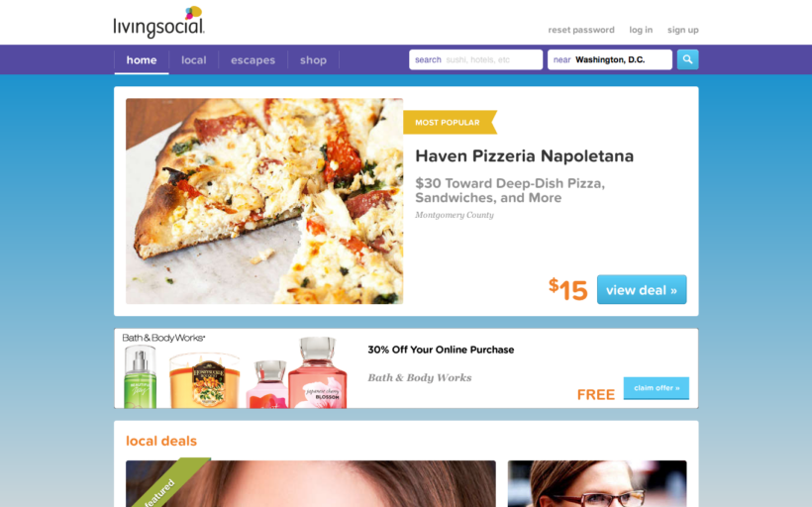Click the livingsocial logo
The image size is (812, 507).
click(159, 22)
